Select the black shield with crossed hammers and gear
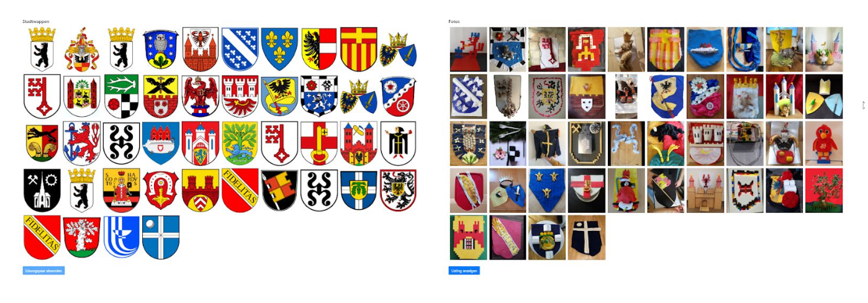 click(x=42, y=190)
